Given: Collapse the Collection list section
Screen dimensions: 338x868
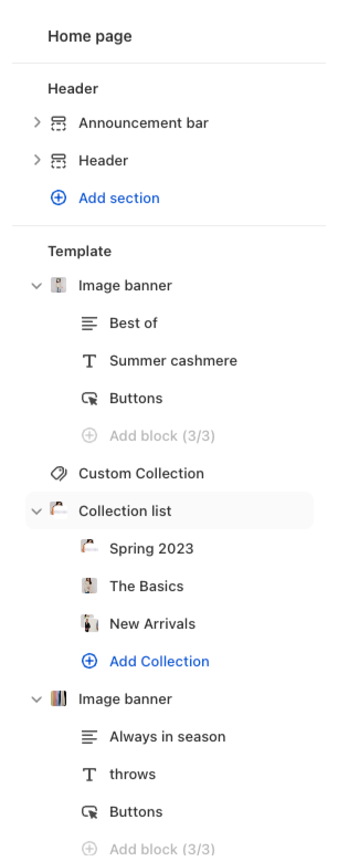Looking at the screenshot, I should pyautogui.click(x=36, y=511).
